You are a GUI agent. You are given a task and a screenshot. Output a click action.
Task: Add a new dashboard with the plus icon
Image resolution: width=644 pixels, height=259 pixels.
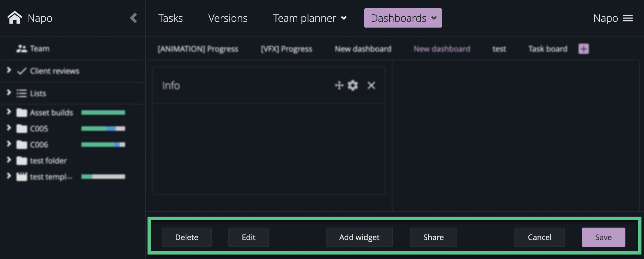point(583,49)
